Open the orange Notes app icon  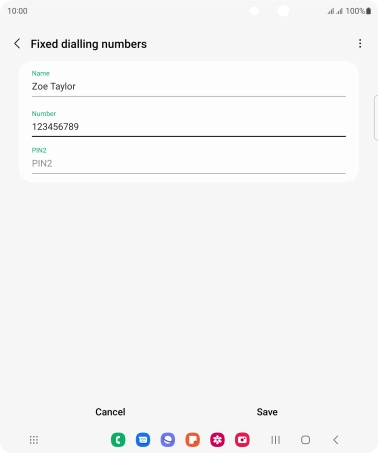pyautogui.click(x=193, y=440)
